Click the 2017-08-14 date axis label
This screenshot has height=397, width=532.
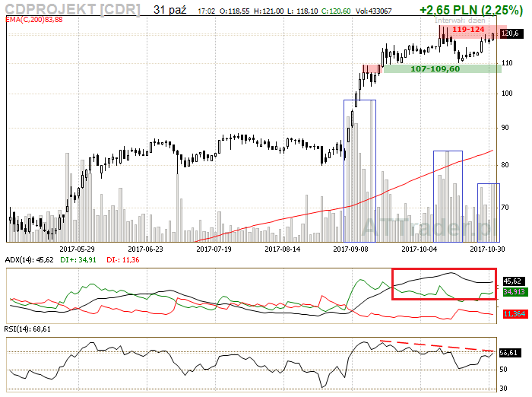pos(282,249)
